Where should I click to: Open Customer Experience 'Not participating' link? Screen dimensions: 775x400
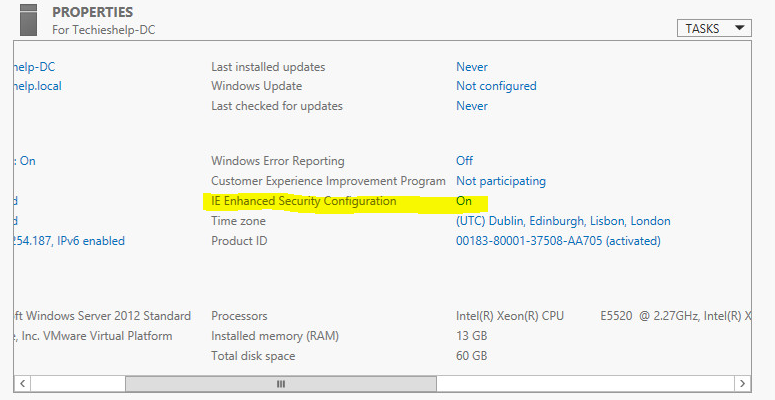[501, 181]
